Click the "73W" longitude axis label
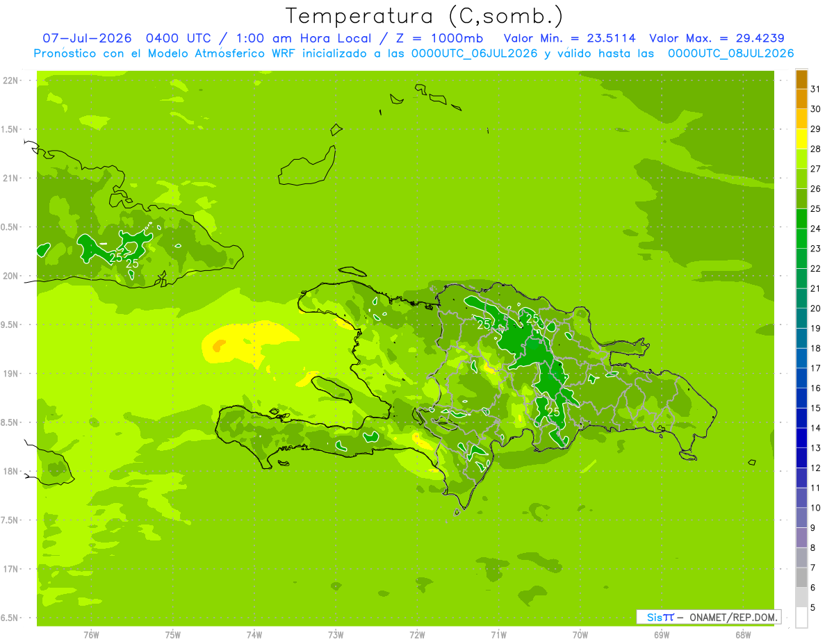 (x=335, y=635)
